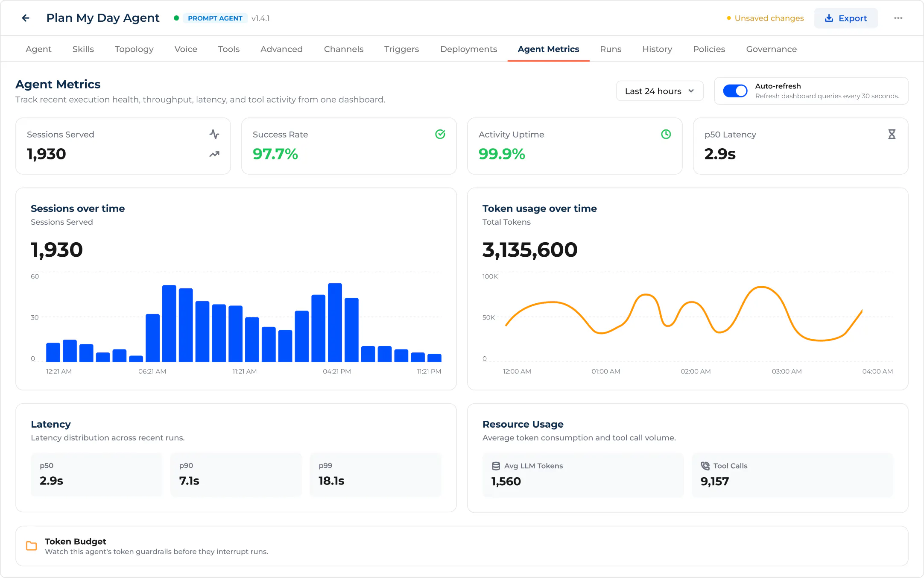Click the Avg LLM Tokens value 1,560

(x=506, y=481)
